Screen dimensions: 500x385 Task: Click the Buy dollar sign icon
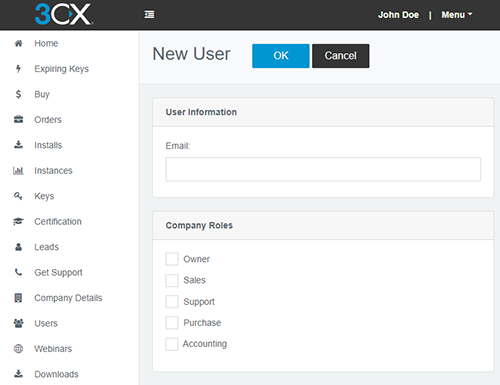point(18,94)
